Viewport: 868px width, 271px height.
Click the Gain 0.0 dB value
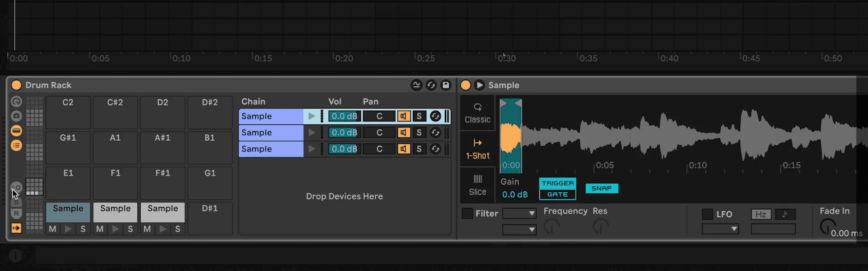click(x=515, y=195)
